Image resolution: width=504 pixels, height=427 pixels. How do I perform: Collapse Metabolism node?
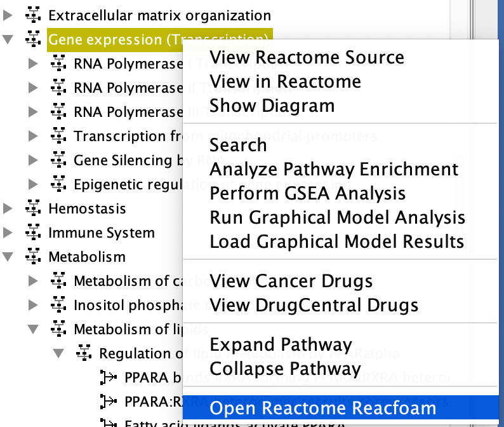(8, 257)
